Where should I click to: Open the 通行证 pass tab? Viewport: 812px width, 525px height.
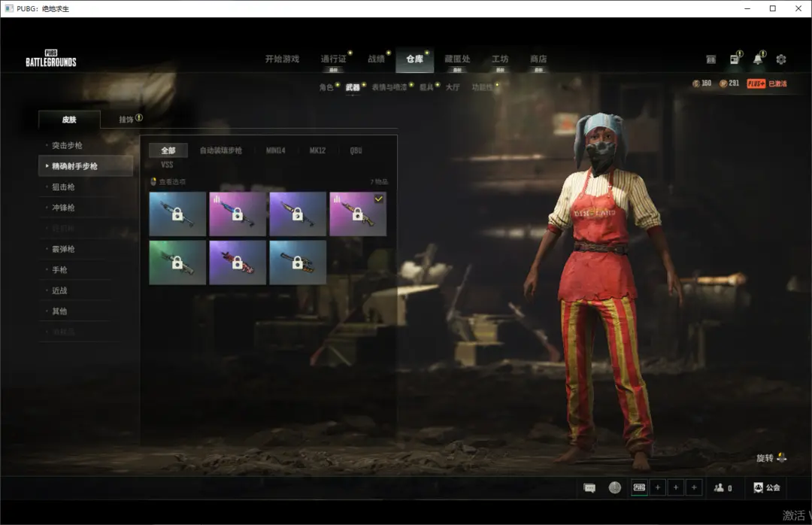pyautogui.click(x=334, y=59)
